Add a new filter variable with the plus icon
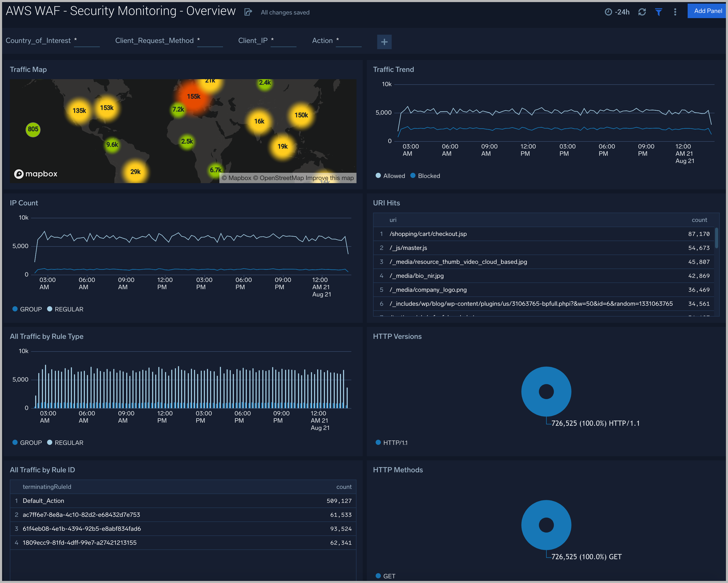This screenshot has width=728, height=583. click(x=384, y=42)
